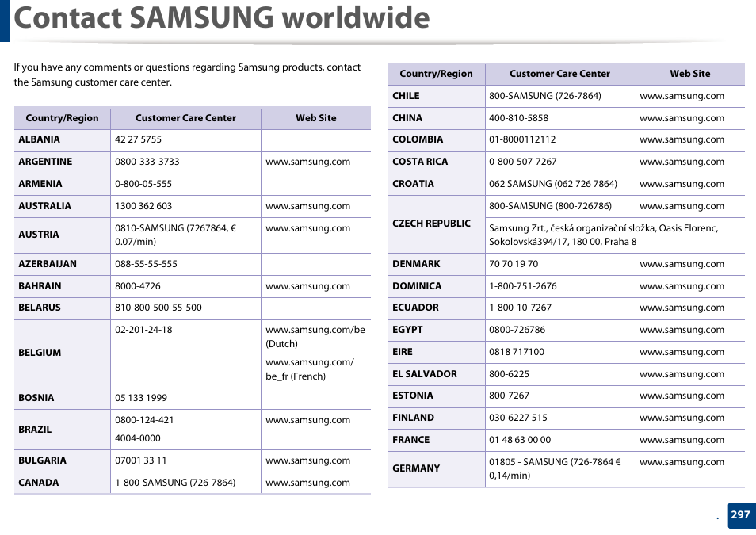Select the COLOMBIA country cell
The width and height of the screenshot is (756, 535).
tap(437, 140)
